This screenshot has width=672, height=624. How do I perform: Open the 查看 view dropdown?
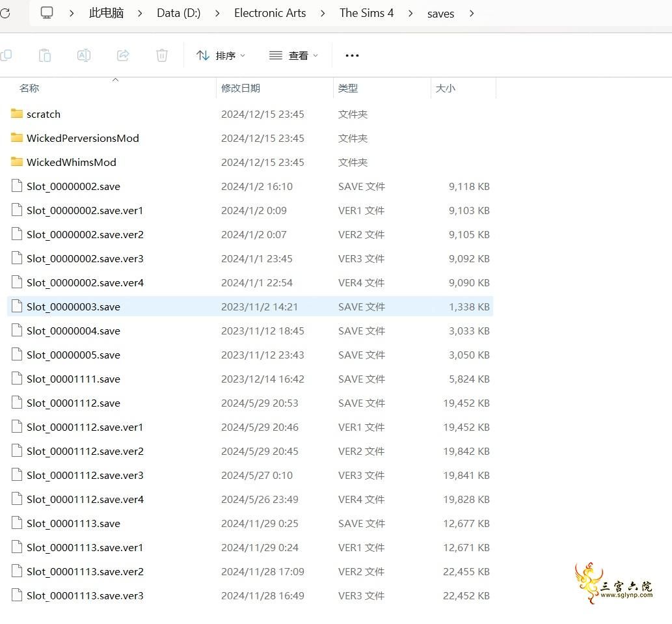(x=293, y=55)
